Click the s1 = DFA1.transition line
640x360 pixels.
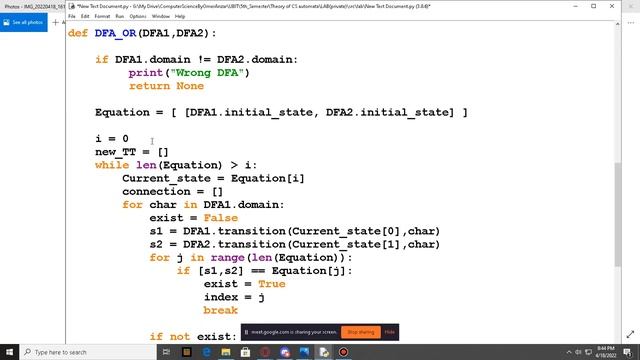pyautogui.click(x=295, y=231)
